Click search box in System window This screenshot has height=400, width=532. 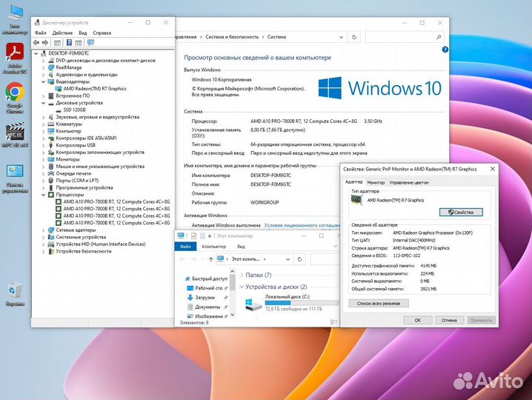[405, 37]
